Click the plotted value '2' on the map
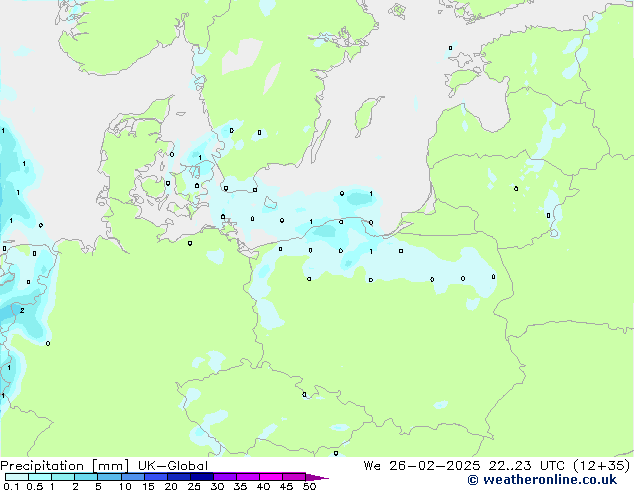The image size is (634, 490). 22,310
